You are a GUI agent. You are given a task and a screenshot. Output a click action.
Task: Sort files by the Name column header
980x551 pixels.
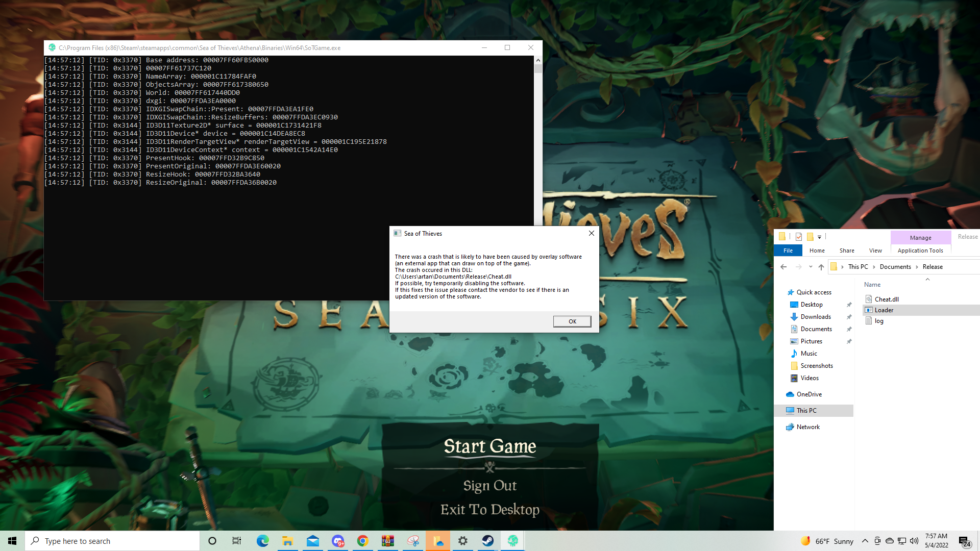tap(872, 285)
